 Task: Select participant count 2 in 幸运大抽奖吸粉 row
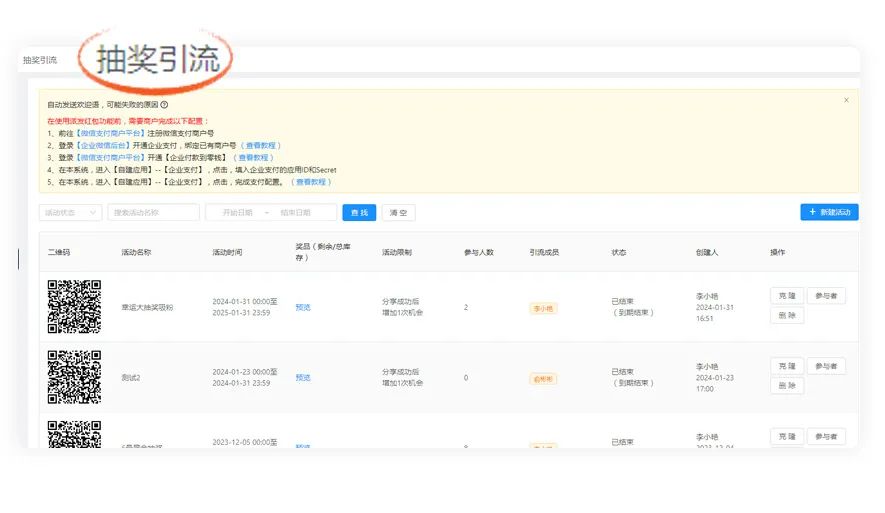[466, 308]
